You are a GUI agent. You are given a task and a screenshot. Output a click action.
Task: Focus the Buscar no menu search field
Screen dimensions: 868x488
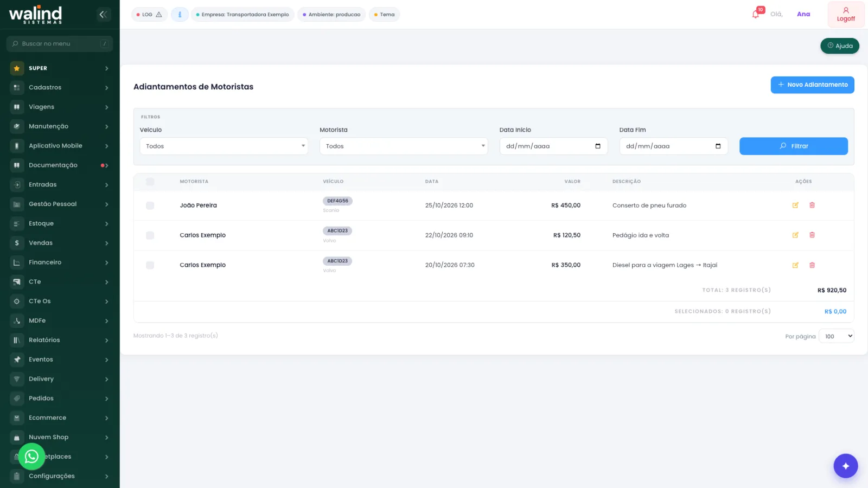pyautogui.click(x=60, y=44)
